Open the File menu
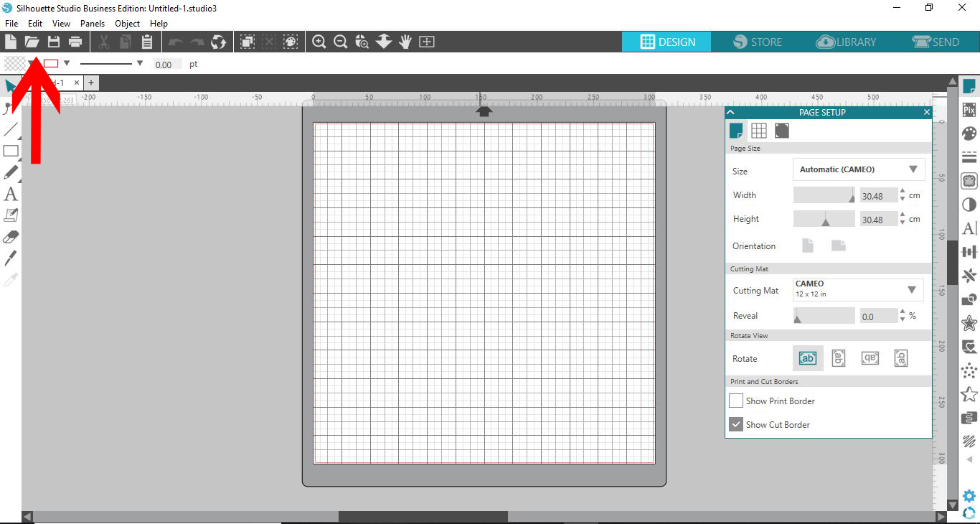Screen dimensions: 980x524 (11, 24)
